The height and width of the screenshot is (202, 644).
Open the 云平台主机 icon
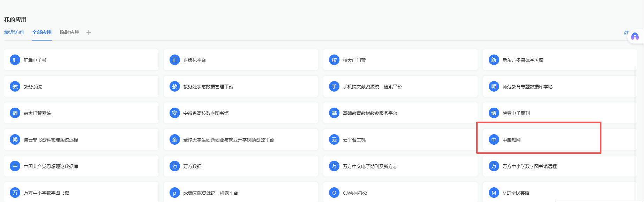[334, 140]
